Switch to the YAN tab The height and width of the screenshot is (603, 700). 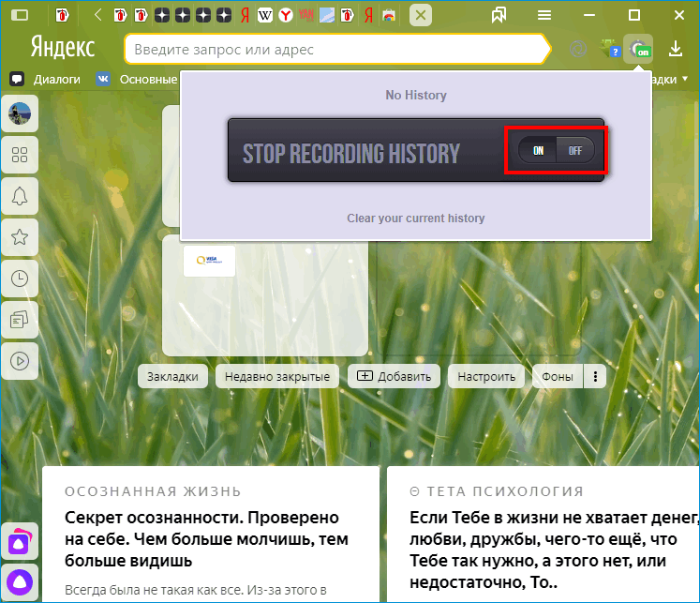pyautogui.click(x=305, y=16)
